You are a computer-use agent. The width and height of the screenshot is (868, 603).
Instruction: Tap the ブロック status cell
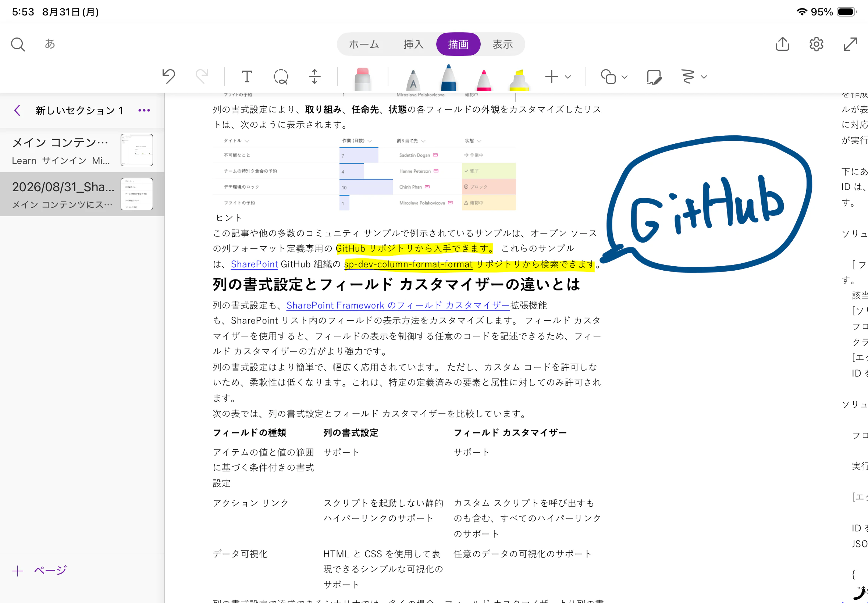tap(488, 187)
